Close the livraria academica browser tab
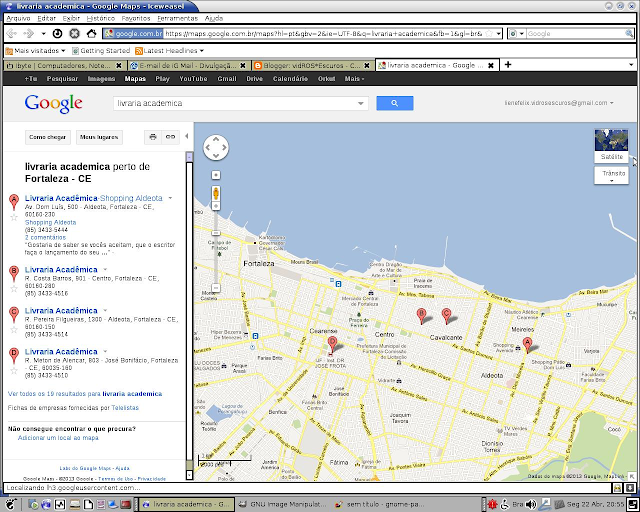The width and height of the screenshot is (640, 512). point(491,65)
